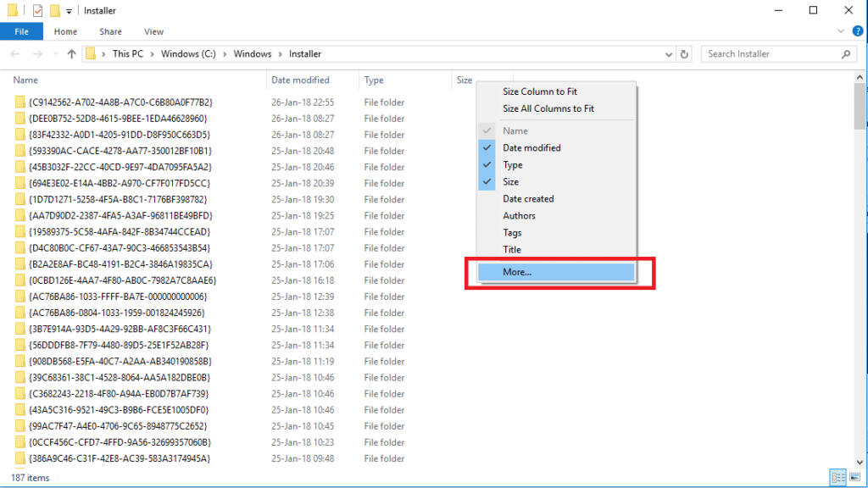Viewport: 868px width, 488px height.
Task: Select folder icon of {0CBD126E-4AA7-4F80-AB0C-7982A7C8AAE6}
Action: (x=20, y=280)
